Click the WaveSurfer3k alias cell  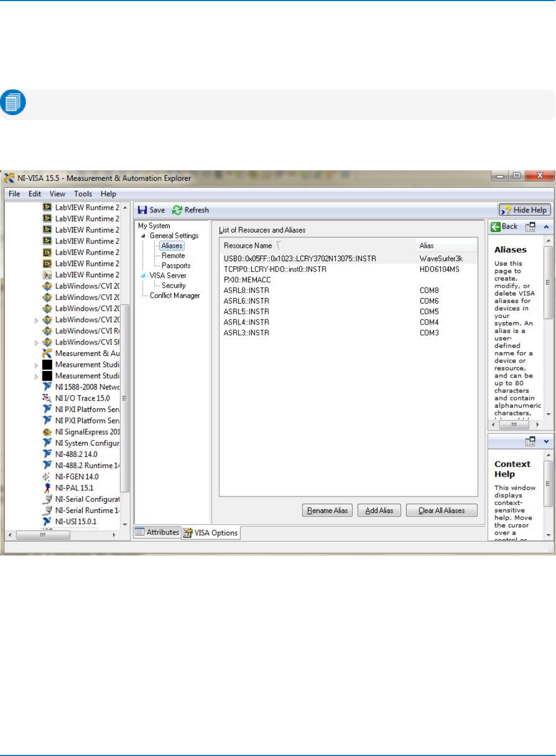(441, 258)
